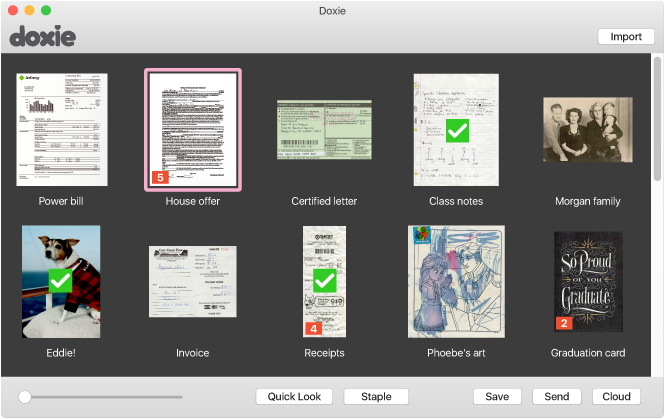Click the vertical scrollbar of scan grid
Image resolution: width=665 pixels, height=419 pixels.
click(657, 119)
